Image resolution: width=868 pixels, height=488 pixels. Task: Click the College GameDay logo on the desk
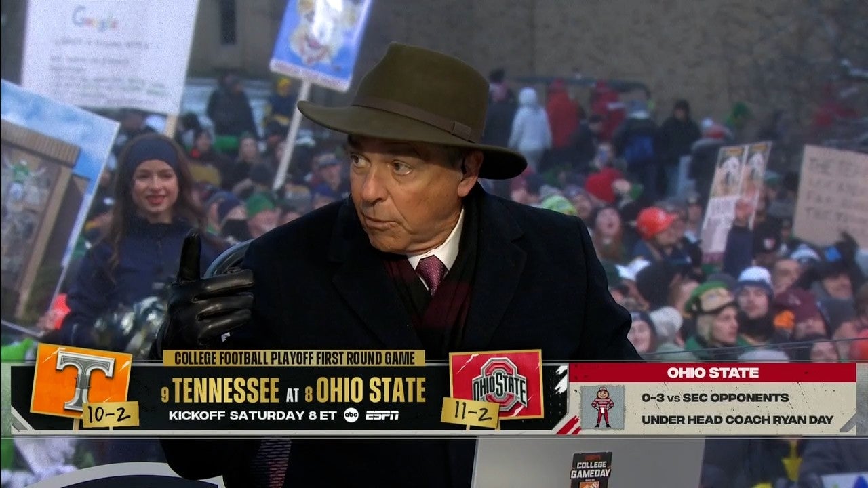point(591,469)
